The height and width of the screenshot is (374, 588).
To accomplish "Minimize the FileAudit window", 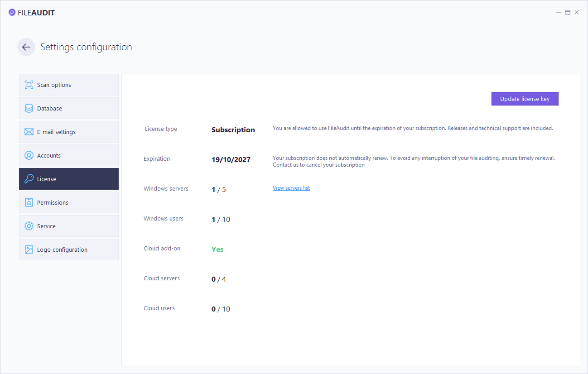I will click(x=559, y=12).
